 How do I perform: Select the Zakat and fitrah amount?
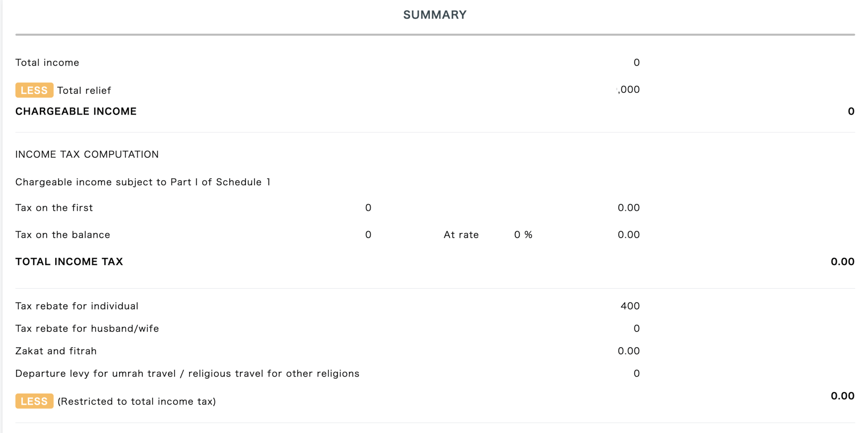[x=629, y=351]
